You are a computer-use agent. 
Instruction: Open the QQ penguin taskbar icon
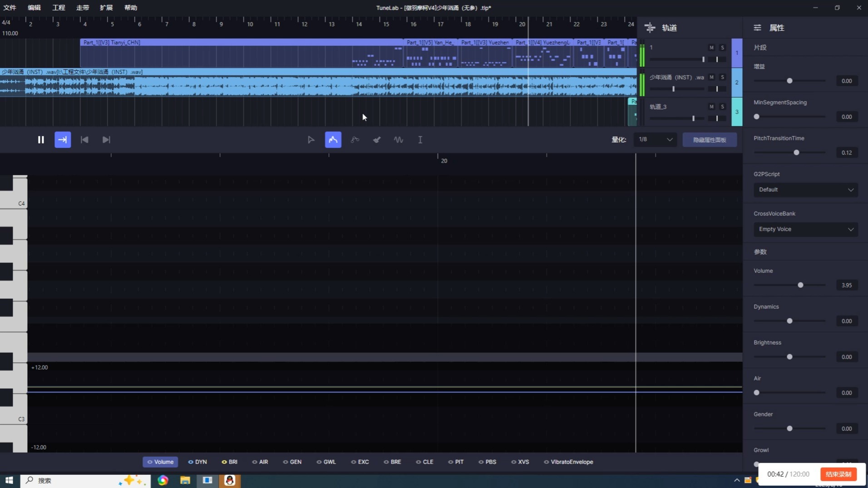230,480
